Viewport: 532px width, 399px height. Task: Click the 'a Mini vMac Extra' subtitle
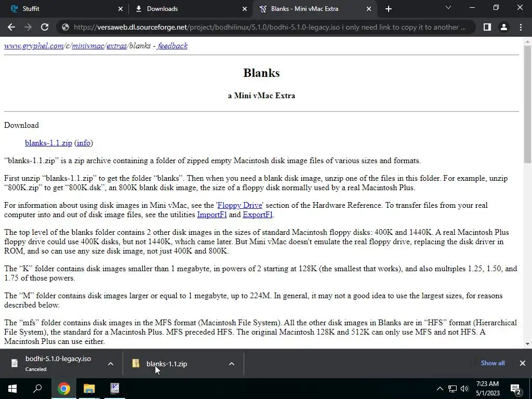click(261, 96)
